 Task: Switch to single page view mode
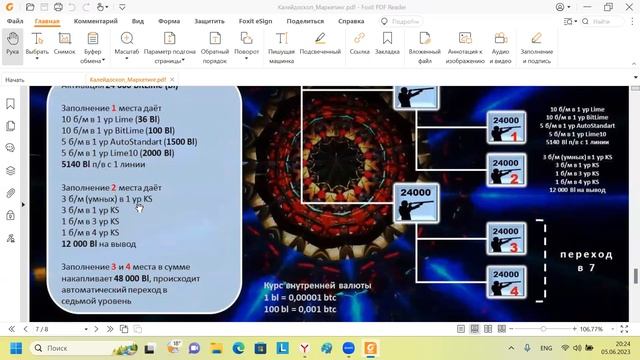coord(461,329)
